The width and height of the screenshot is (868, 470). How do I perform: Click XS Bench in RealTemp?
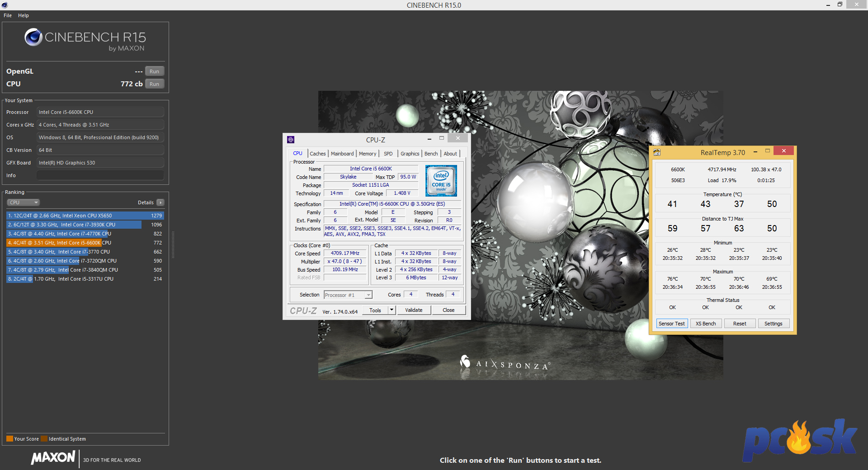706,324
